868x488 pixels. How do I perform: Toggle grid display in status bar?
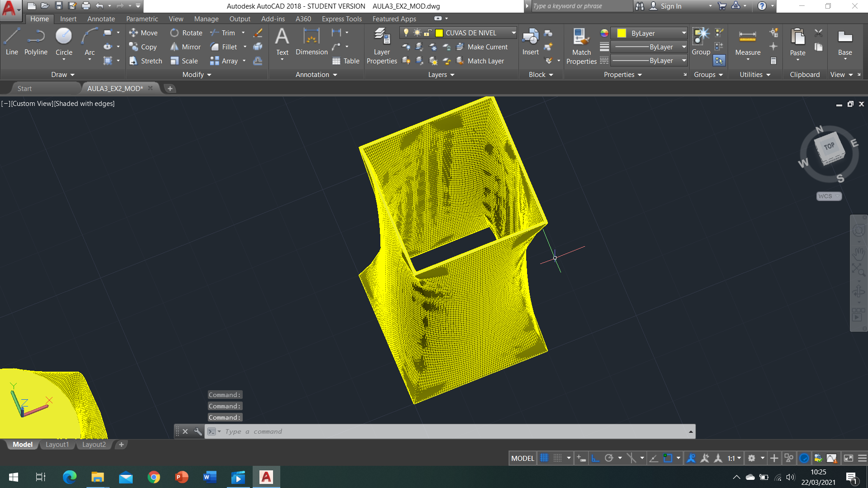(544, 458)
